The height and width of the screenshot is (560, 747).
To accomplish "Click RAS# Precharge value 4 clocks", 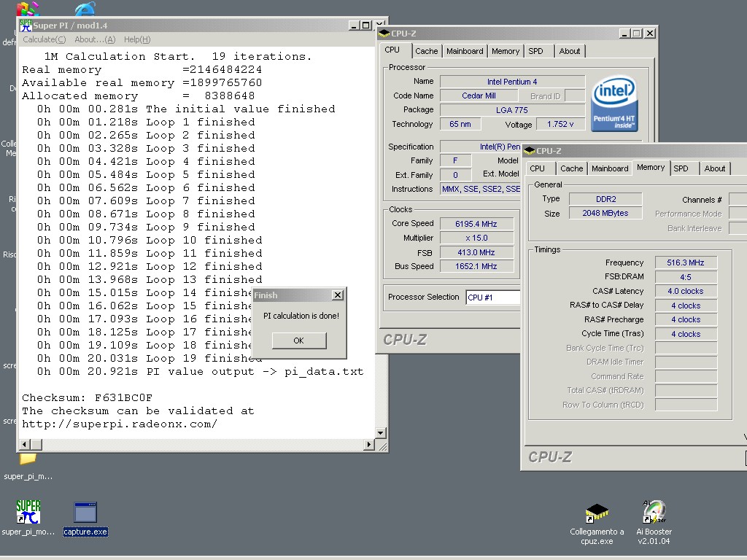I will pyautogui.click(x=686, y=319).
